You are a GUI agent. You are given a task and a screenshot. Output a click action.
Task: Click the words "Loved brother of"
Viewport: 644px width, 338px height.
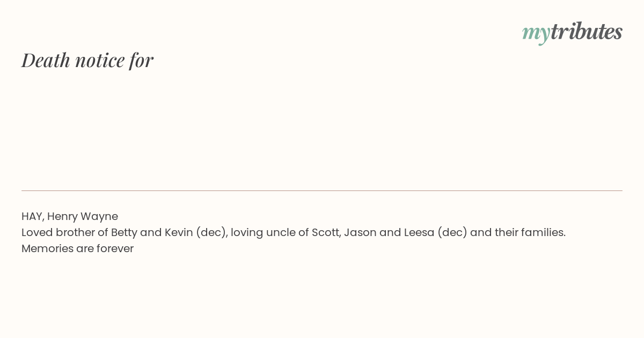65,232
